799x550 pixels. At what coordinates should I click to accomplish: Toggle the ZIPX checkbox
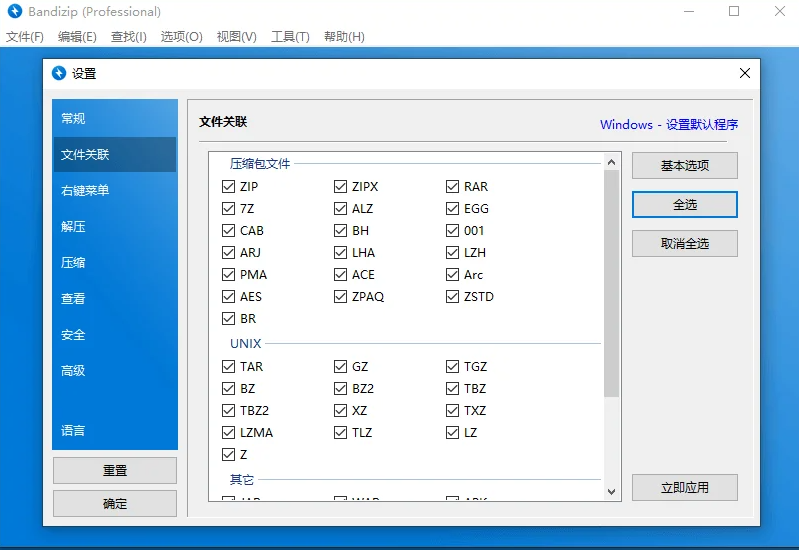coord(340,187)
